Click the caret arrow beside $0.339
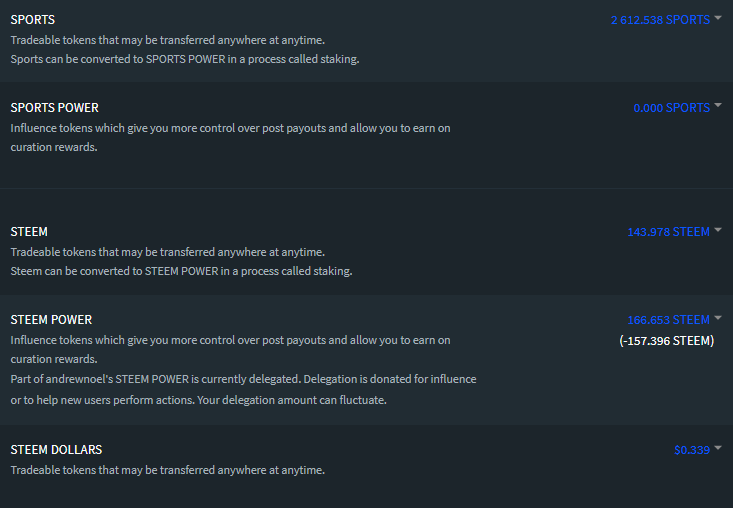 coord(718,449)
